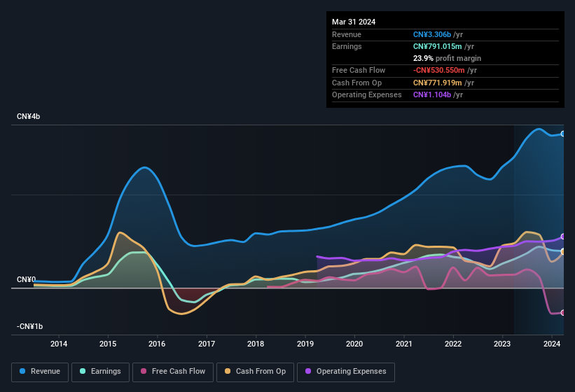Click the teal Earnings legend dot

click(83, 372)
